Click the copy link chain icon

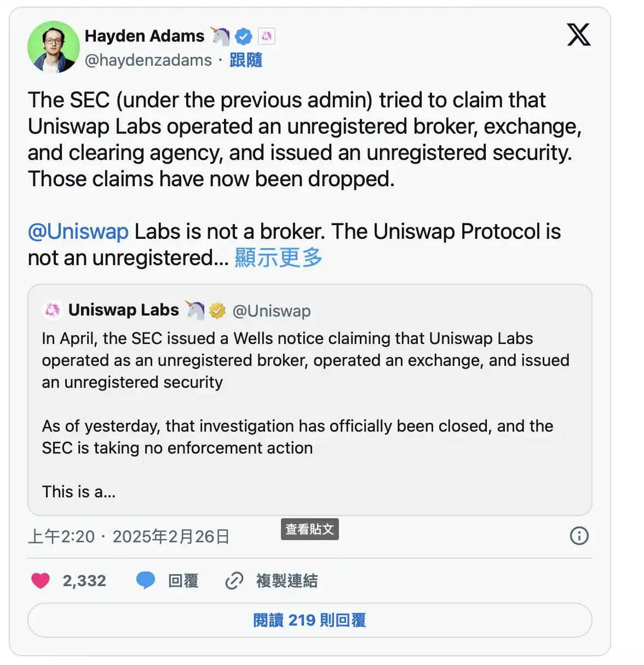[x=234, y=581]
